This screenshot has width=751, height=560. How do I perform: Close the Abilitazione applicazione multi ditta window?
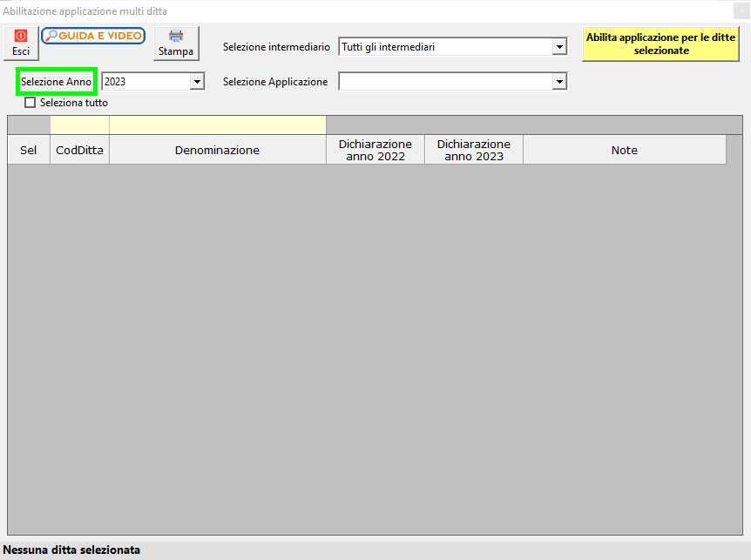[x=741, y=10]
